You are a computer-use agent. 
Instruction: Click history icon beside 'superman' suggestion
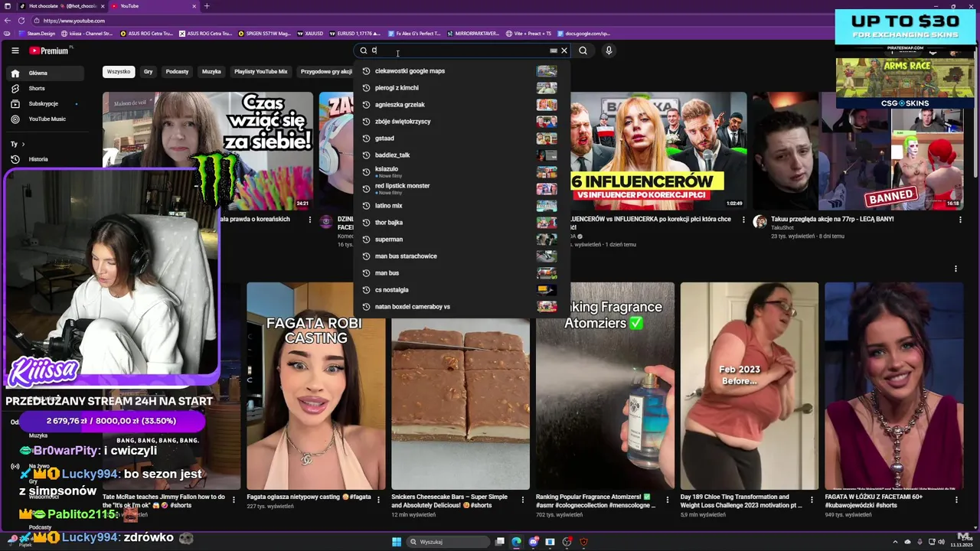tap(366, 240)
